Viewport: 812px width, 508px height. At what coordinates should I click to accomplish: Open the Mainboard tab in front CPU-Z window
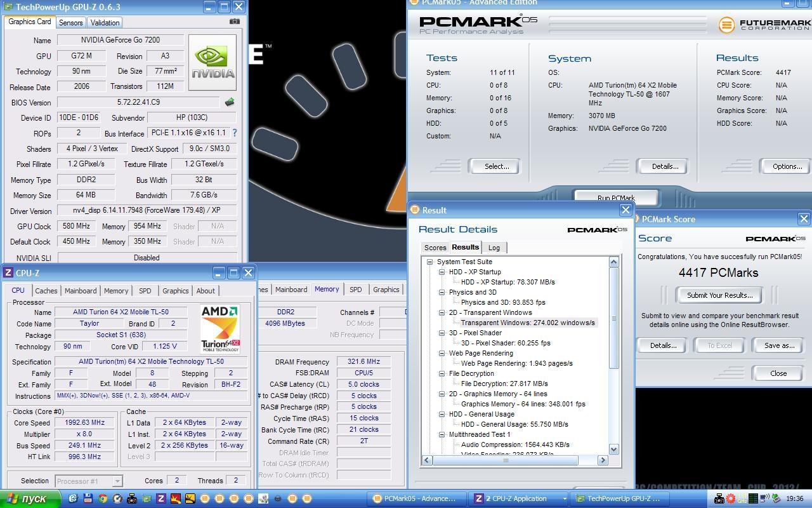pyautogui.click(x=81, y=291)
